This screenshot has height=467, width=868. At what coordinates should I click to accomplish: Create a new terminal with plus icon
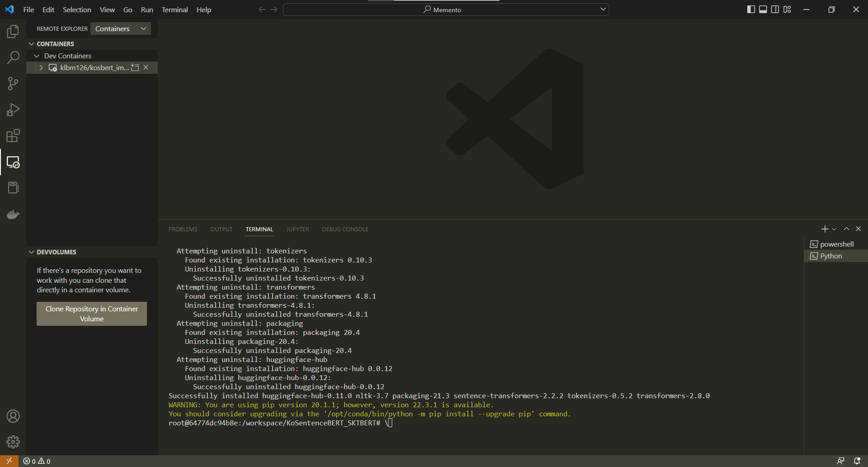pos(825,229)
